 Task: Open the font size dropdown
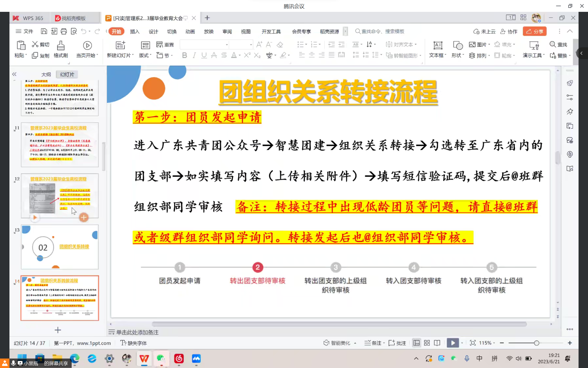pyautogui.click(x=251, y=45)
